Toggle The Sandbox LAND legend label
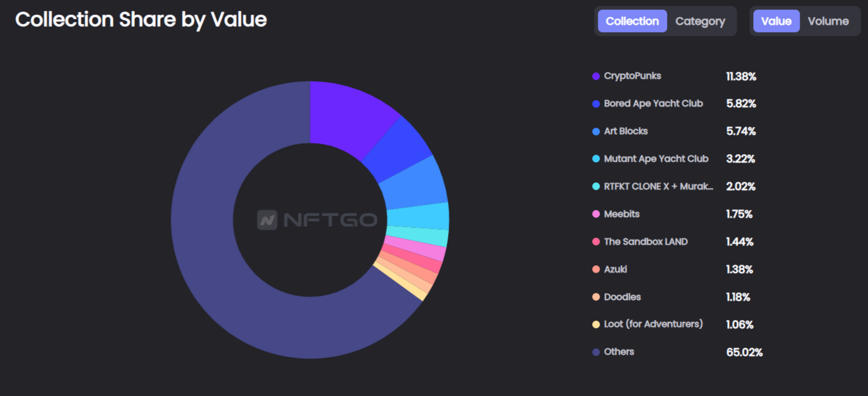The image size is (868, 396). 646,242
